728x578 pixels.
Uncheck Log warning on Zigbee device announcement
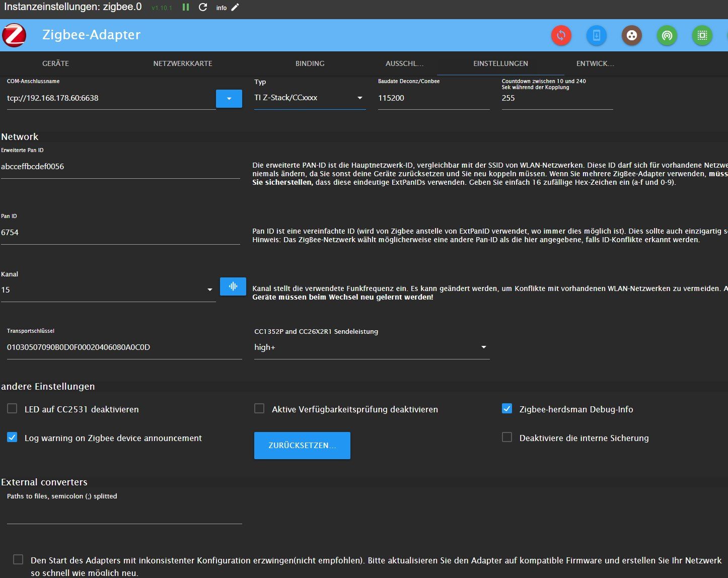[x=12, y=437]
